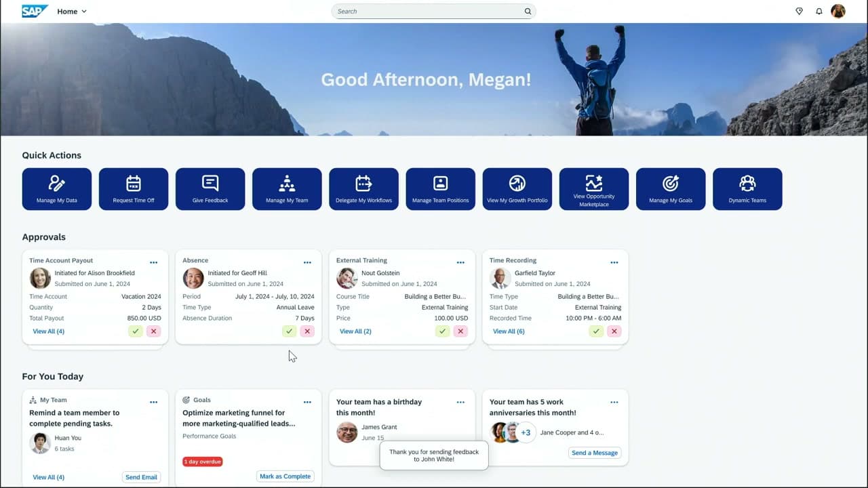
Task: Click 'Optimize marketing funnel' goal title
Action: 239,418
